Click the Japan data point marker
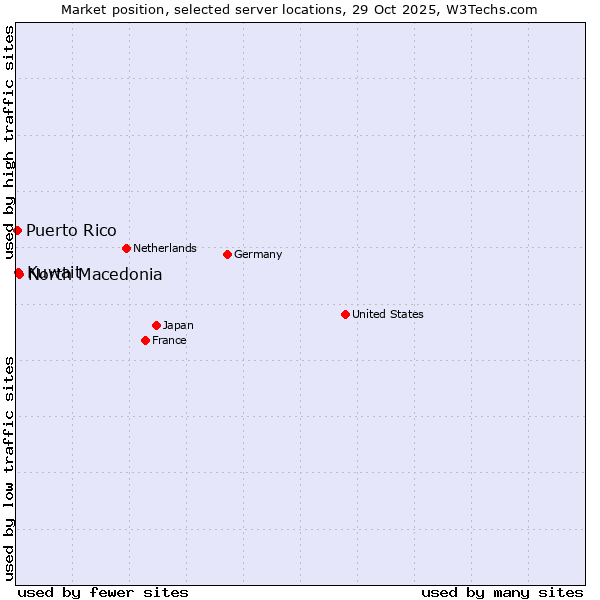Image resolution: width=600 pixels, height=600 pixels. point(156,325)
